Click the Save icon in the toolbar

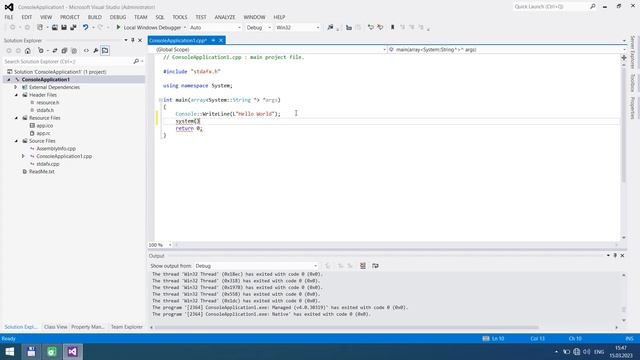[64, 27]
